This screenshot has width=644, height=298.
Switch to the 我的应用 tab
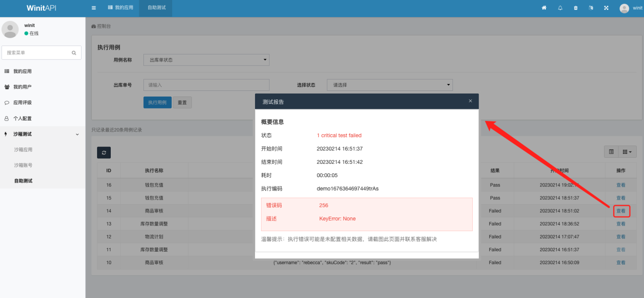tap(121, 8)
